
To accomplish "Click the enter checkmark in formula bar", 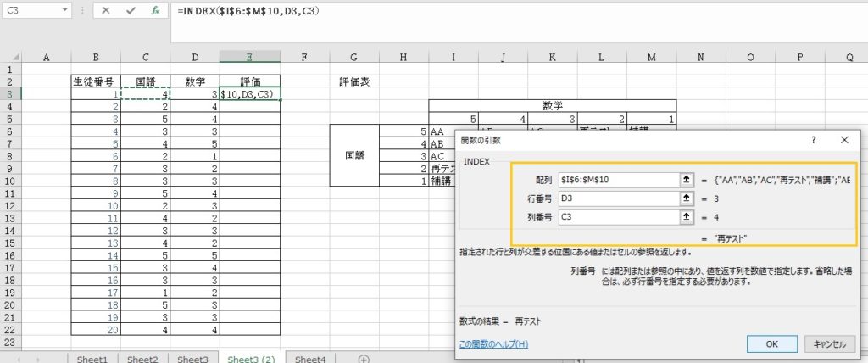I will pyautogui.click(x=131, y=11).
